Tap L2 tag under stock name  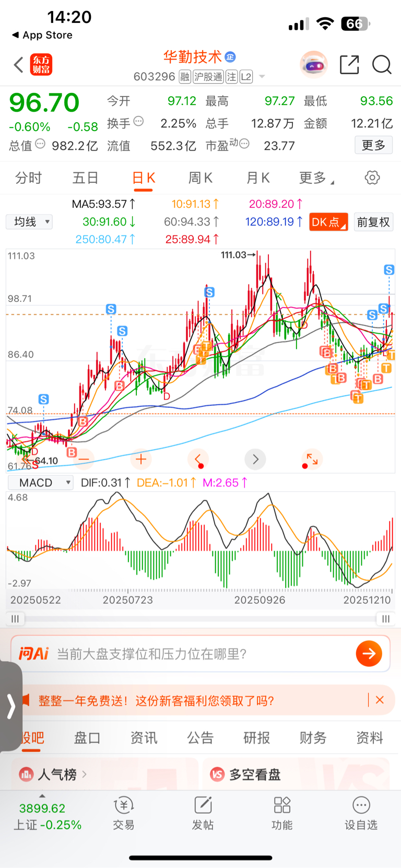[246, 77]
